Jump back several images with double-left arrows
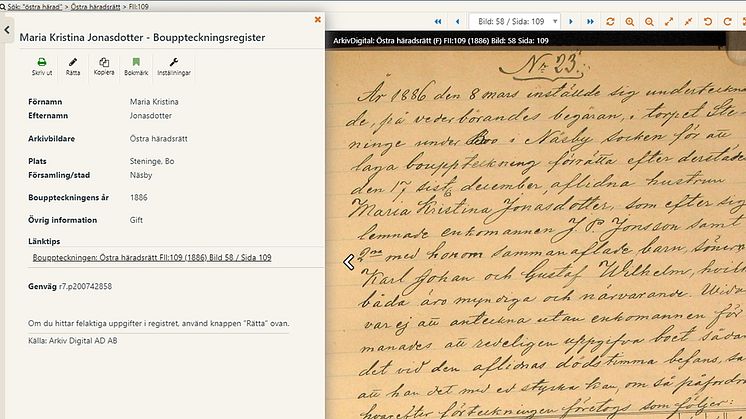Image resolution: width=746 pixels, height=419 pixels. (x=438, y=21)
